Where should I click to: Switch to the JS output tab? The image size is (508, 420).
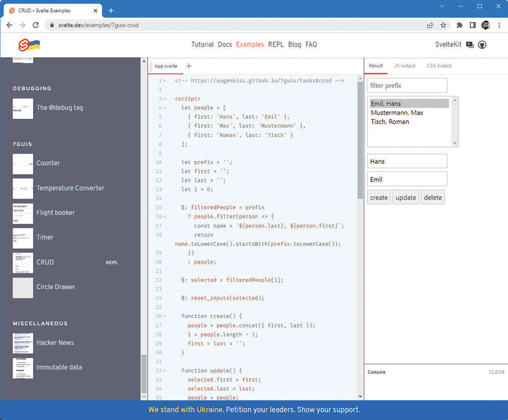(405, 66)
